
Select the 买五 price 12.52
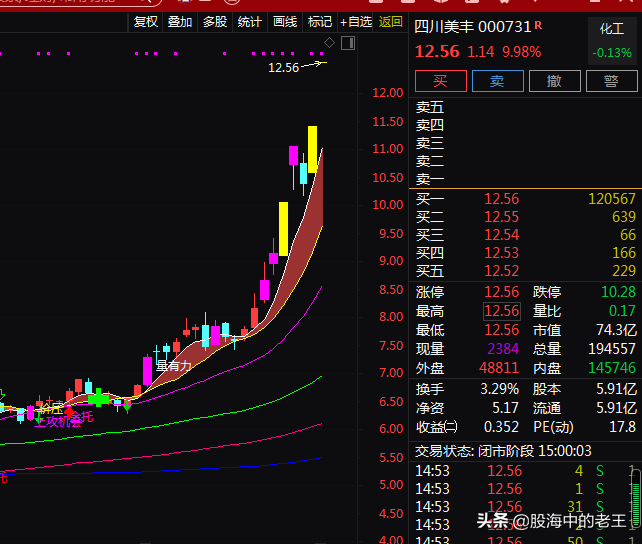502,271
